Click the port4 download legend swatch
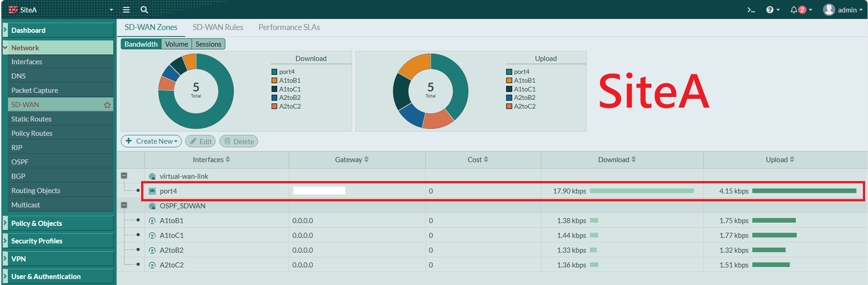 point(274,72)
